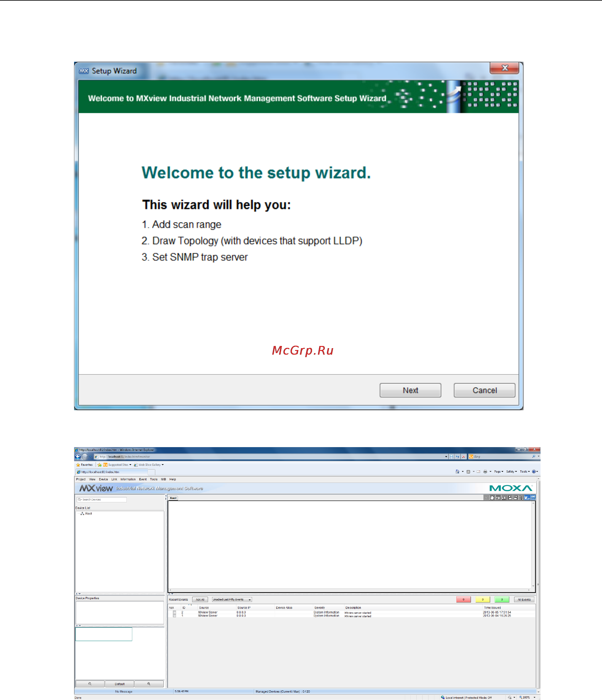This screenshot has height=700, width=602.
Task: Click the Ack All button
Action: click(x=200, y=600)
